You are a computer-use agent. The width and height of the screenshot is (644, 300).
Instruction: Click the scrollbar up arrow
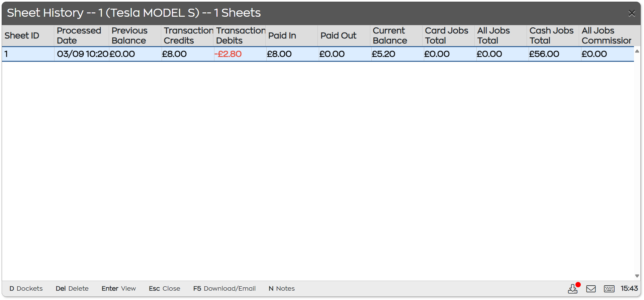click(x=637, y=51)
